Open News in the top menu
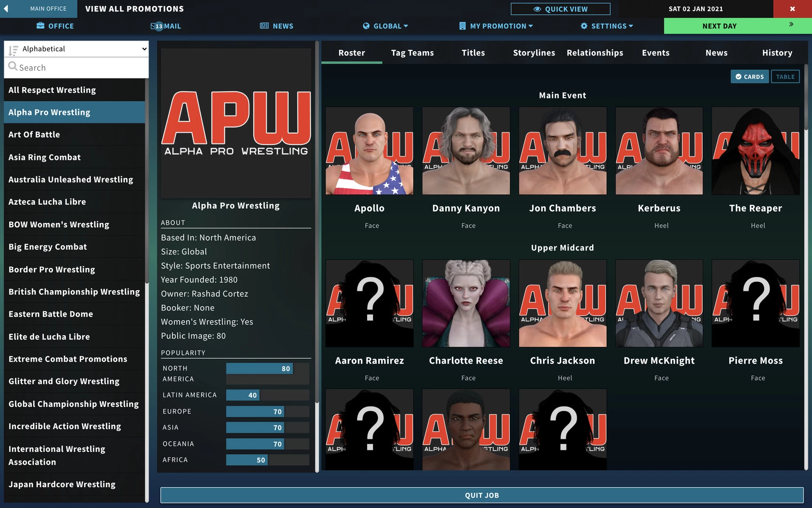812x508 pixels. (x=277, y=26)
